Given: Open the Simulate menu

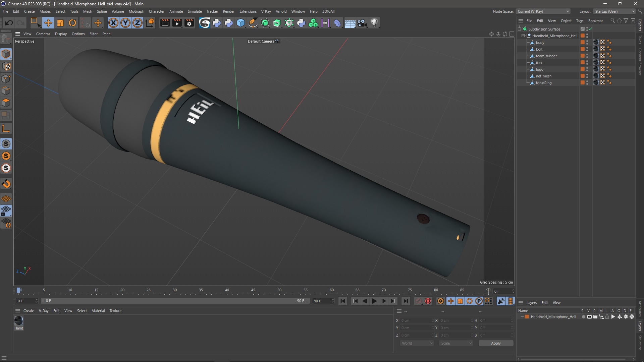Looking at the screenshot, I should tap(195, 11).
